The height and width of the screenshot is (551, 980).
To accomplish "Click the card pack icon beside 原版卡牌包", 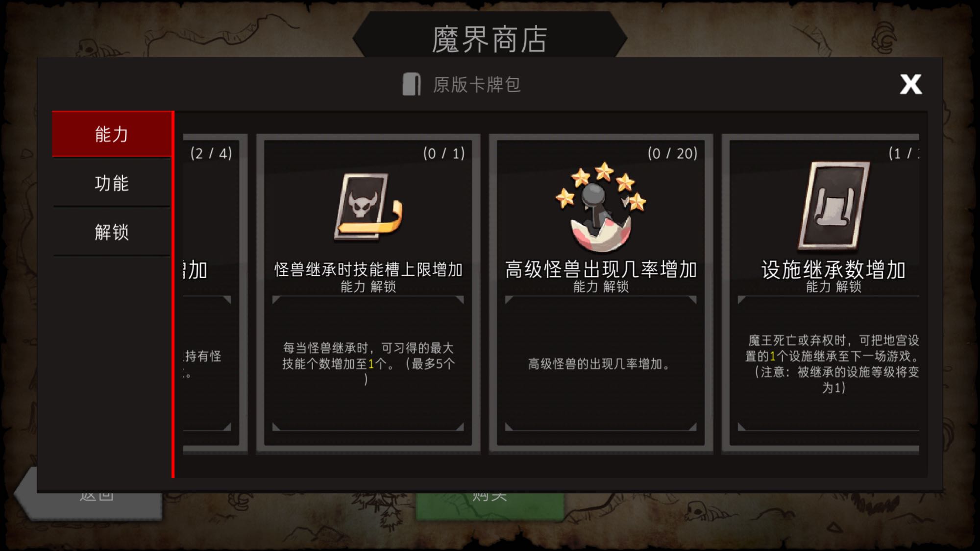I will [412, 84].
